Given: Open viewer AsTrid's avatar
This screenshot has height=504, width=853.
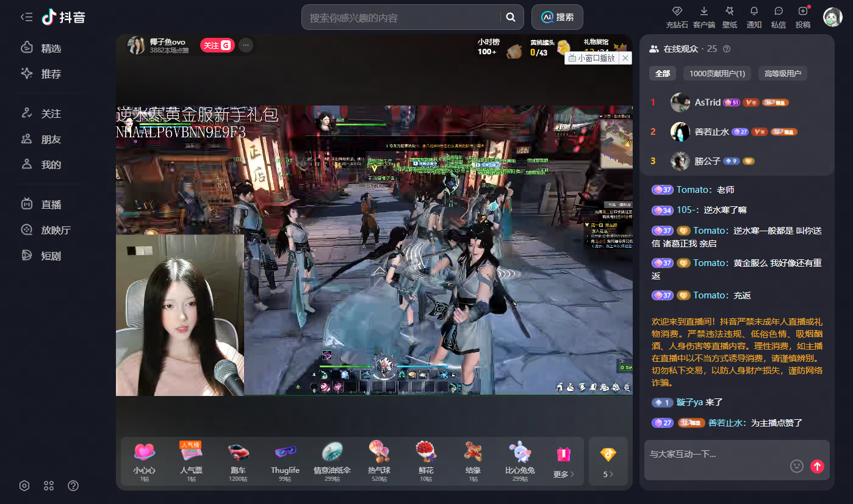Looking at the screenshot, I should (x=680, y=103).
